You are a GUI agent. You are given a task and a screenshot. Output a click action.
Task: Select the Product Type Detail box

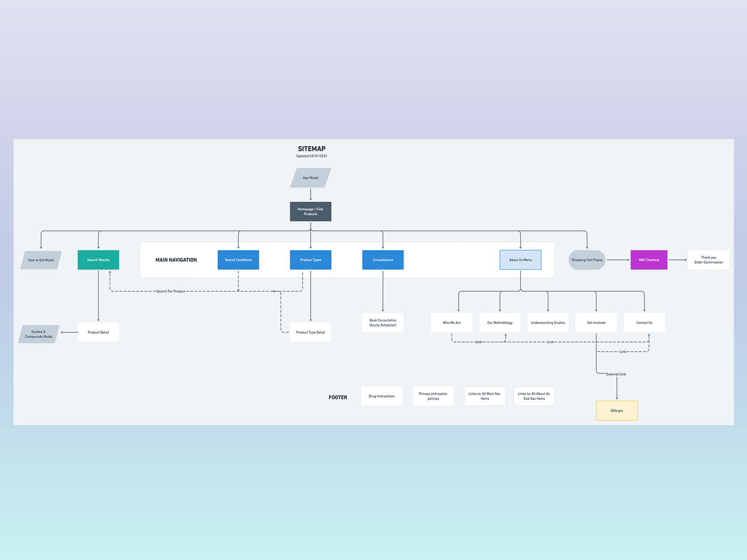click(x=310, y=332)
